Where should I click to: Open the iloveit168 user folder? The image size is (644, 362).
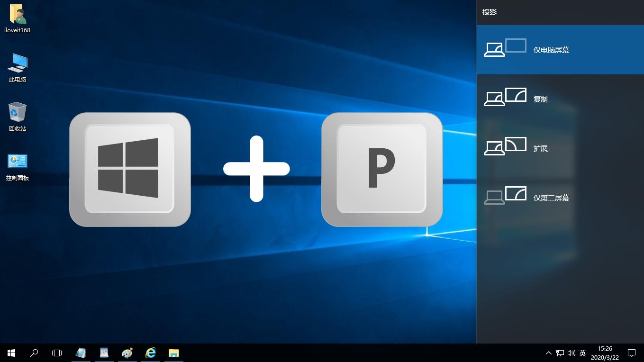pyautogui.click(x=17, y=19)
